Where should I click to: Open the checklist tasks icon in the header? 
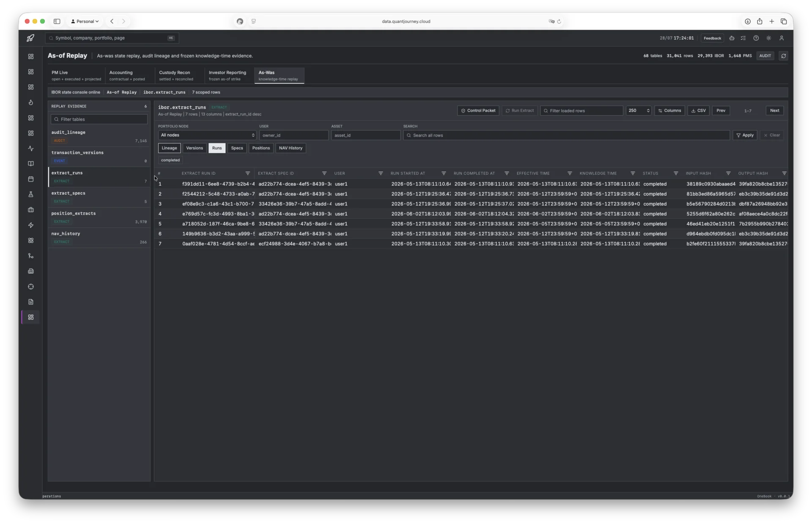point(743,38)
